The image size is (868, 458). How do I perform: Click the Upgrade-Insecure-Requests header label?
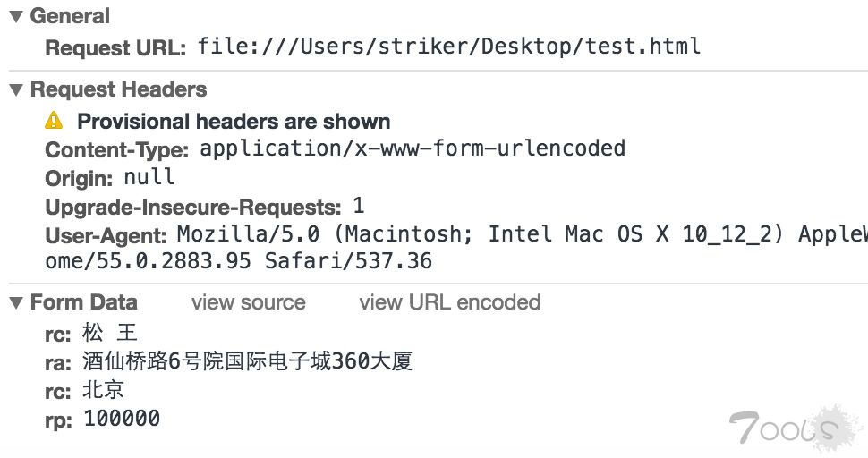[193, 208]
